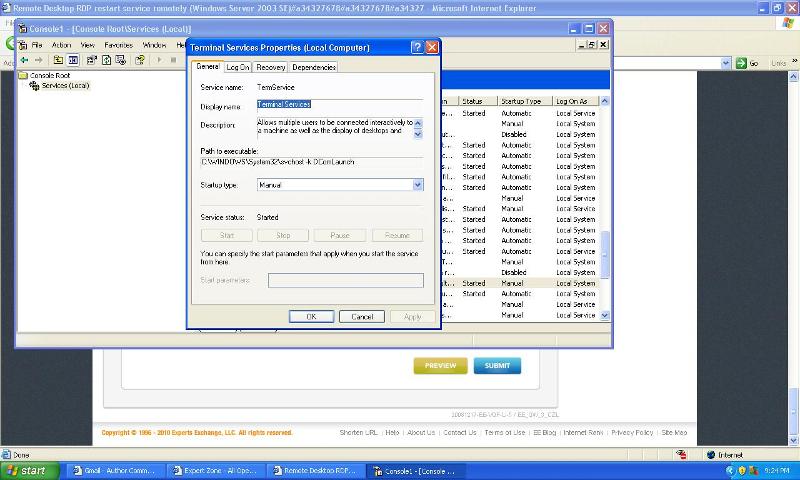The height and width of the screenshot is (480, 800).
Task: Click the Console Root folder icon
Action: (23, 75)
